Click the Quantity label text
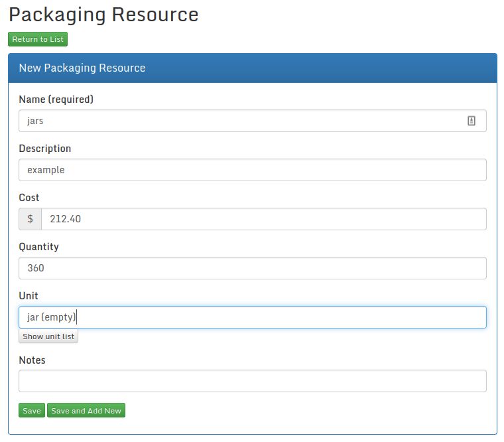This screenshot has width=504, height=442. point(39,247)
